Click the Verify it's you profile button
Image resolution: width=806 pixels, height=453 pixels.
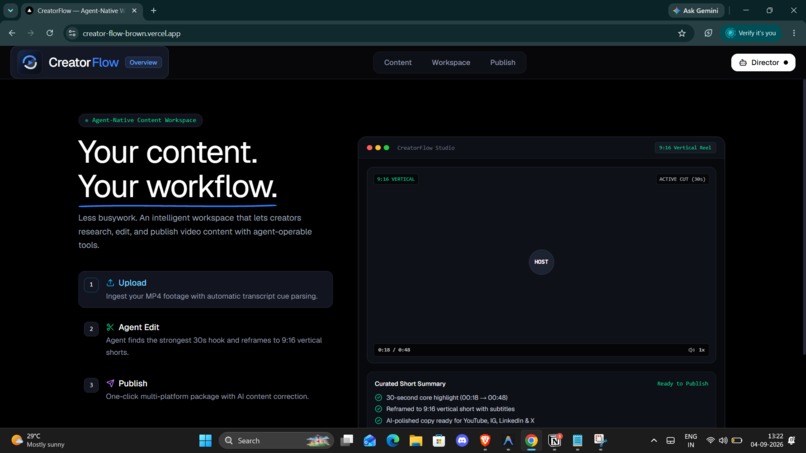pyautogui.click(x=750, y=33)
